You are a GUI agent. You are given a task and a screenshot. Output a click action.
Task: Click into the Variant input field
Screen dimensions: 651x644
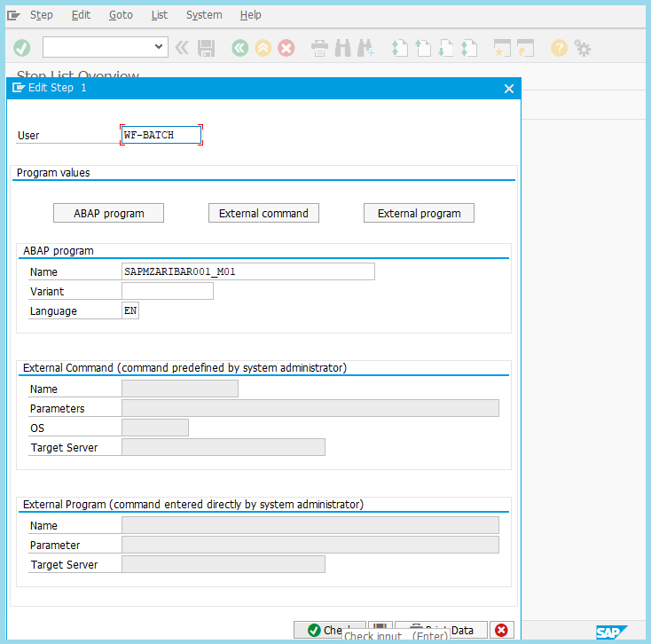168,291
